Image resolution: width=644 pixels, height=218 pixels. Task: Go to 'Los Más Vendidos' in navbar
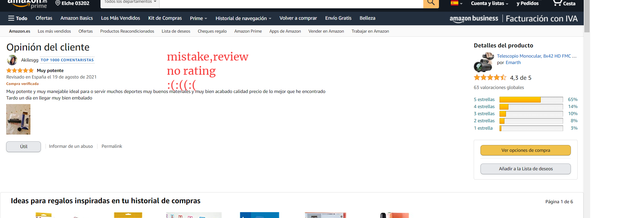point(121,18)
